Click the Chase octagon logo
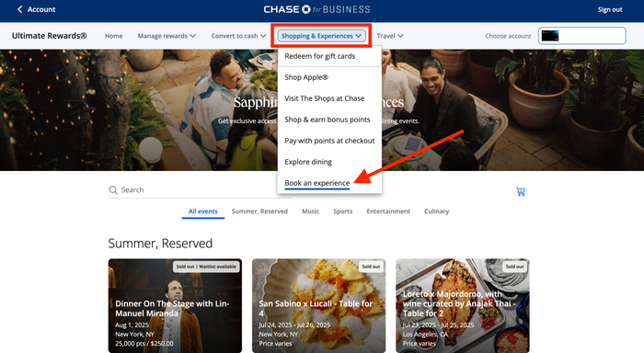Image resolution: width=644 pixels, height=353 pixels. click(306, 9)
